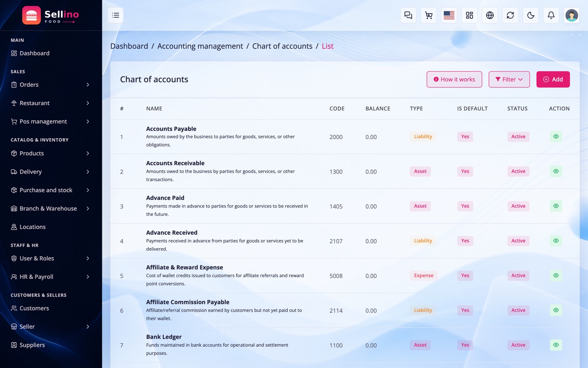
Task: Open the shopping cart icon
Action: click(429, 15)
